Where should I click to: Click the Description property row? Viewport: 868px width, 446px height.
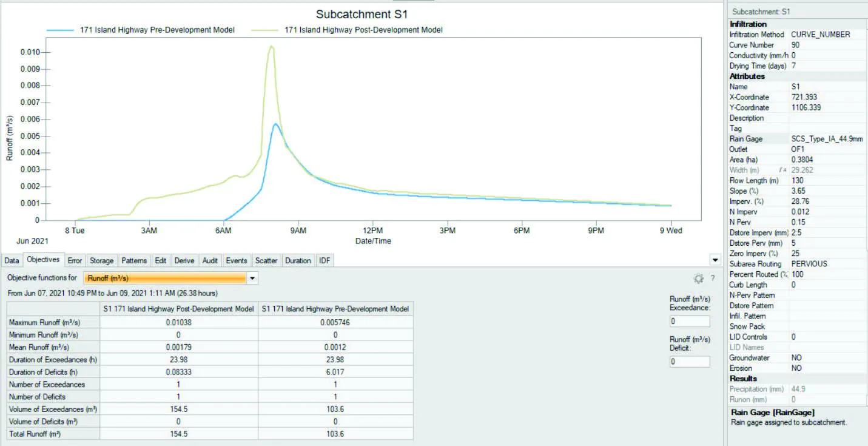point(796,118)
